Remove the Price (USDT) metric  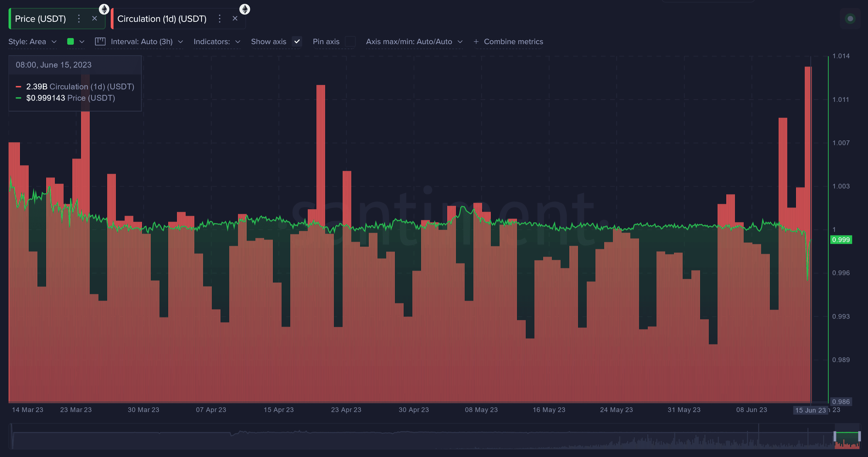pyautogui.click(x=95, y=18)
